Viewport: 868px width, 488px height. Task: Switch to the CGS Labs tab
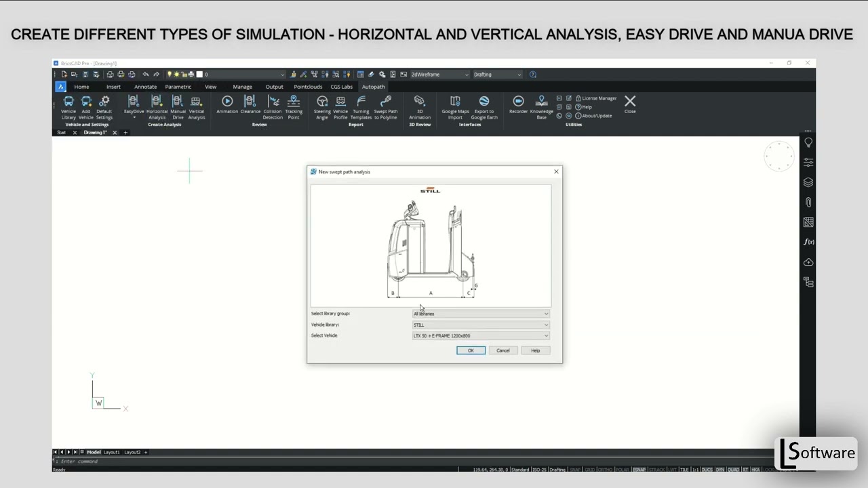[x=341, y=87]
